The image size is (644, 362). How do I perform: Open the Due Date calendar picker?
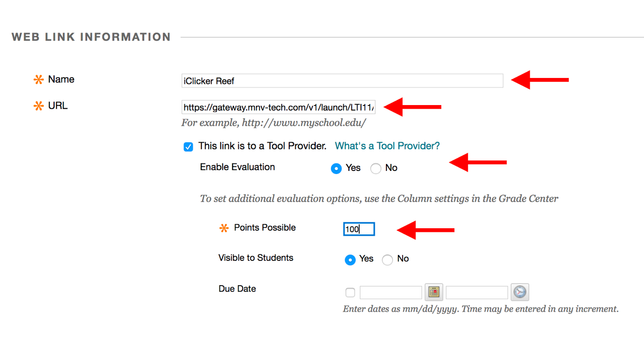click(434, 292)
